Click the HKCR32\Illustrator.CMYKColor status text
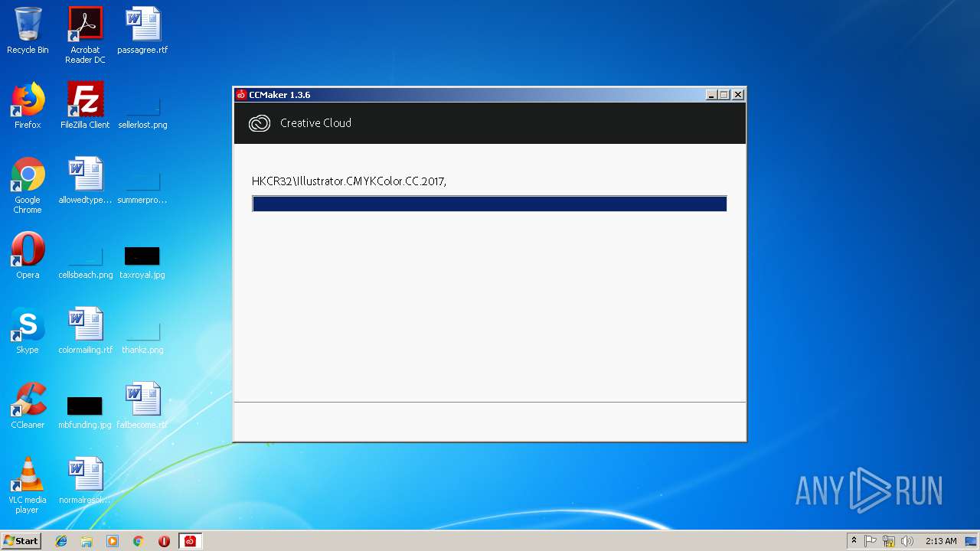The image size is (980, 551). 349,181
